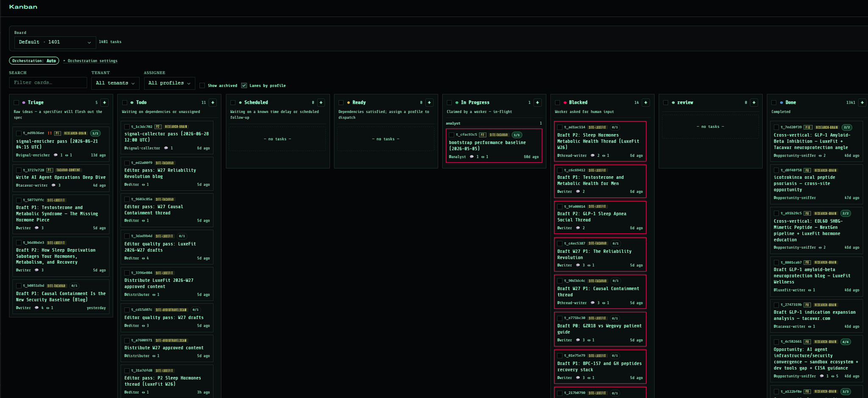The height and width of the screenshot is (398, 868).
Task: Add a task to the Scheduled column
Action: click(321, 103)
